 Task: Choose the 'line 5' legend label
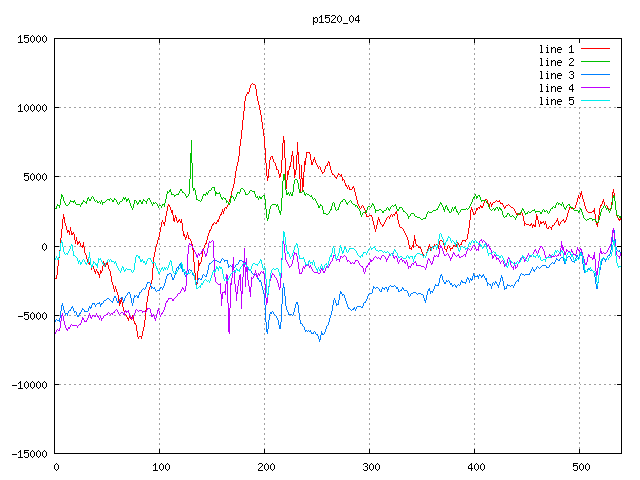[x=557, y=101]
